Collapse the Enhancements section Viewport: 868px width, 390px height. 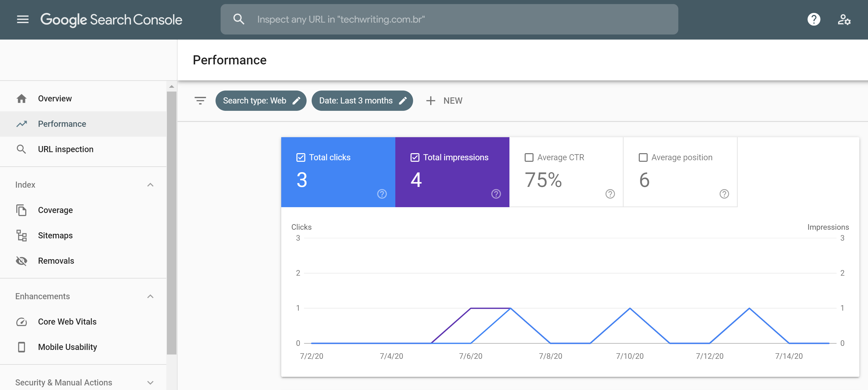150,296
